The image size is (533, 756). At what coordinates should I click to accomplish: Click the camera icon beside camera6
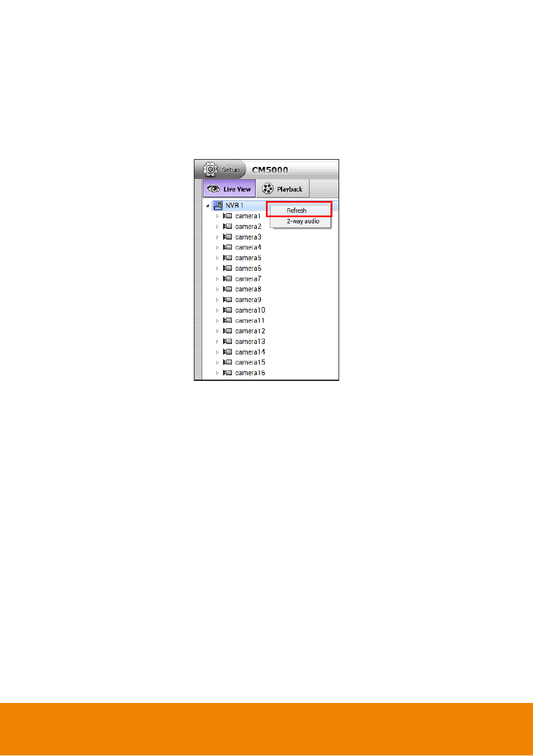[x=227, y=268]
